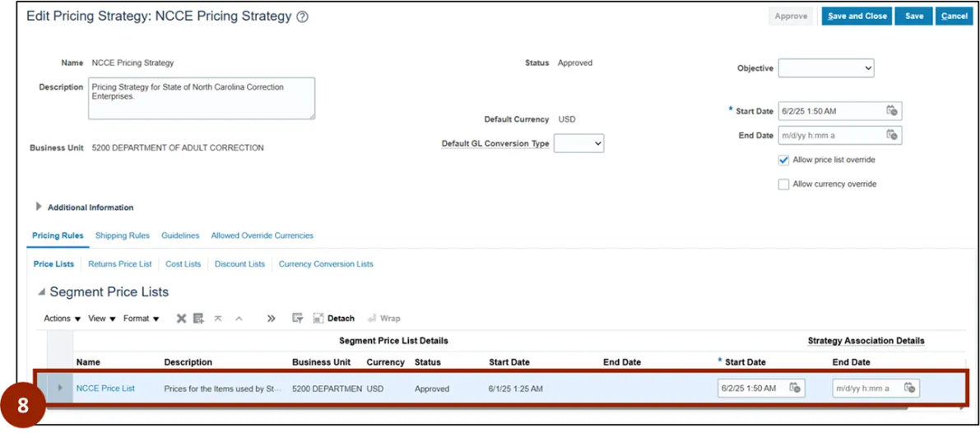Image resolution: width=980 pixels, height=433 pixels.
Task: Click the add row icon in toolbar
Action: [199, 319]
